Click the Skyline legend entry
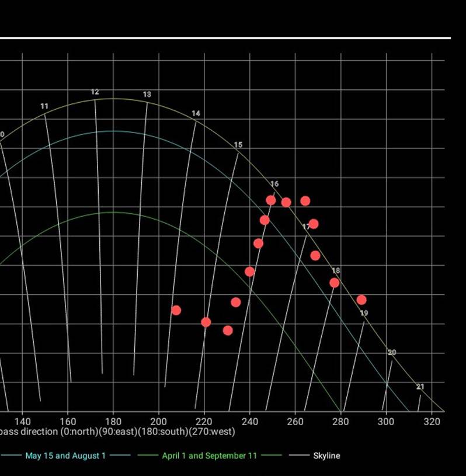Screen dimensions: 466x476 coord(326,456)
